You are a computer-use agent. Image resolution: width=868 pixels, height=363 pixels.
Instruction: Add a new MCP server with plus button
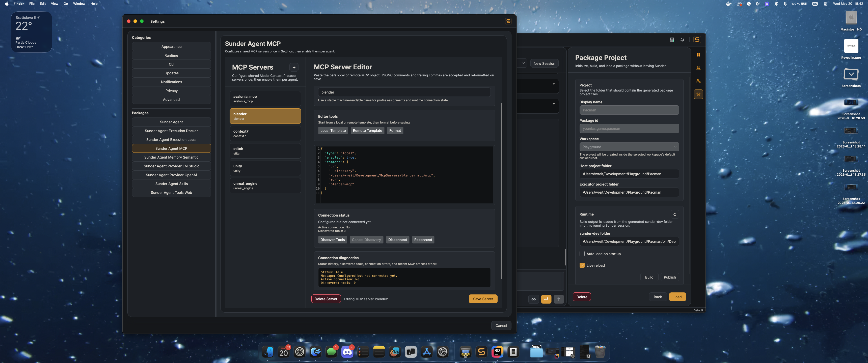tap(294, 67)
